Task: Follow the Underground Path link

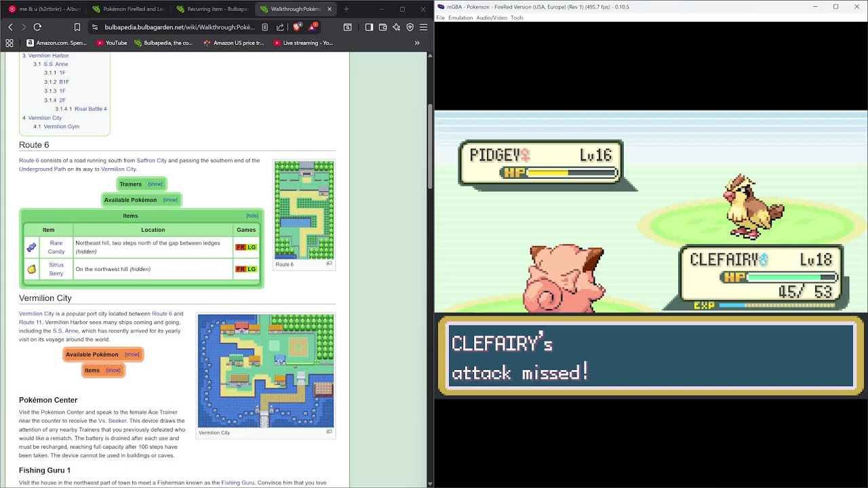Action: click(x=42, y=169)
